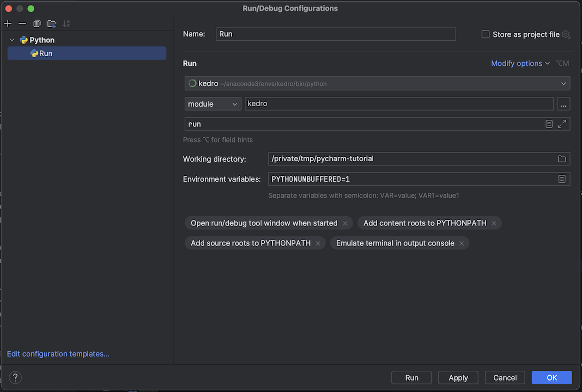Click the Copy Configuration icon
582x392 pixels.
pos(37,23)
